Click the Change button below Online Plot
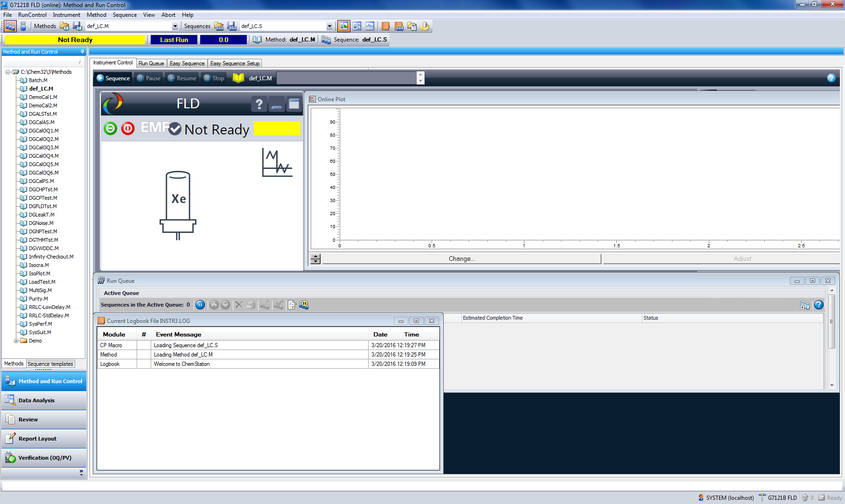This screenshot has width=845, height=504. 461,258
